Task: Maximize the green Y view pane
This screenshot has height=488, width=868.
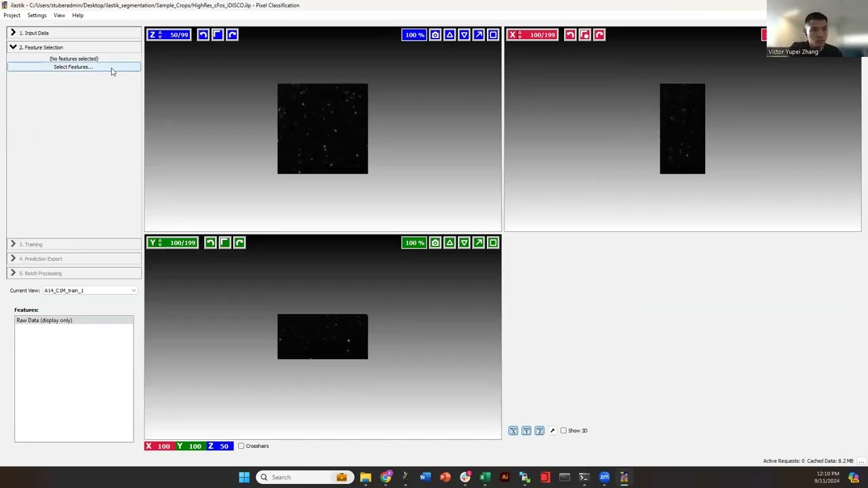Action: (x=493, y=243)
